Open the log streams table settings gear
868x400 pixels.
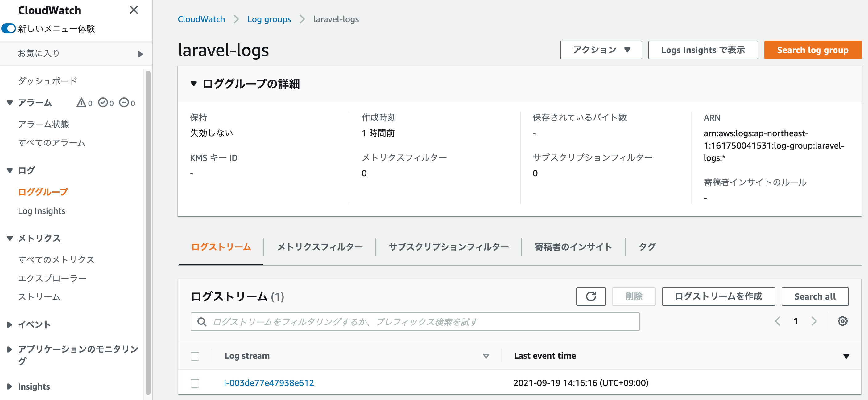(842, 321)
